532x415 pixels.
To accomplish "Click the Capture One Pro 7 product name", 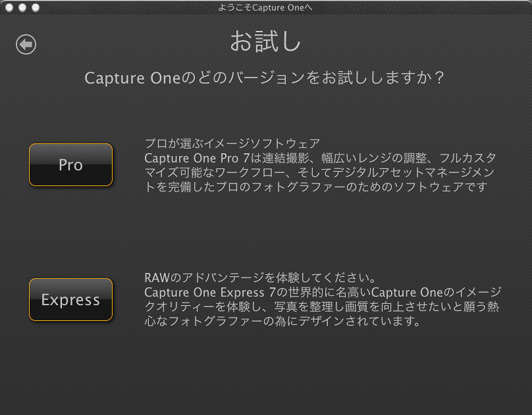I will pyautogui.click(x=191, y=159).
